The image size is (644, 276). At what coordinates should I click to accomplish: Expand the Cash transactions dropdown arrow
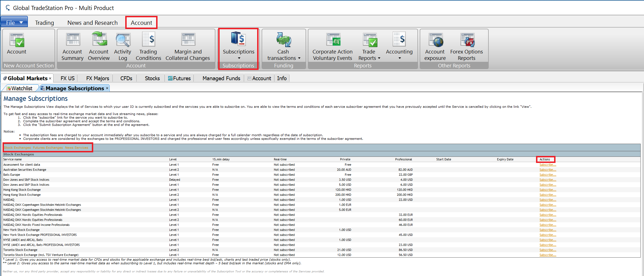tap(299, 58)
